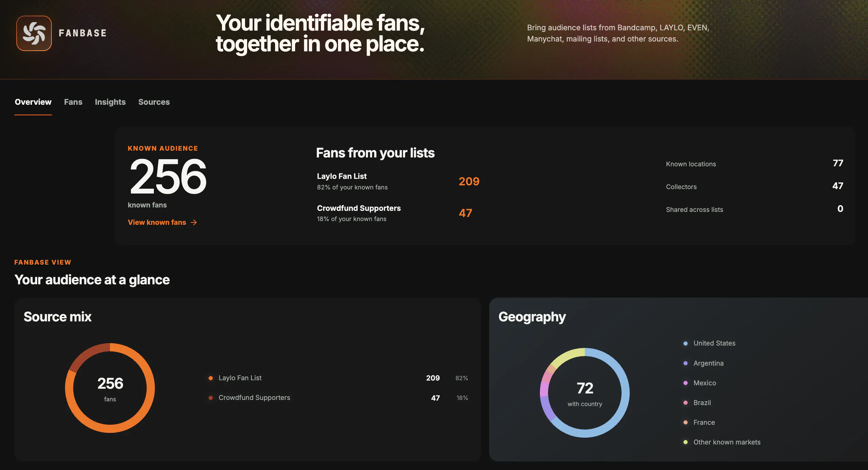This screenshot has width=868, height=470.
Task: Click the Shared across lists value 0
Action: [x=840, y=208]
